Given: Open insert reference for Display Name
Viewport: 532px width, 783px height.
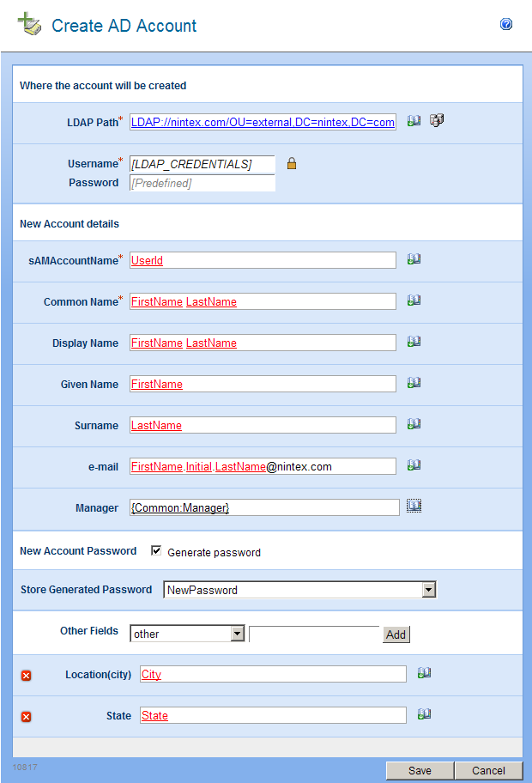Looking at the screenshot, I should [414, 342].
